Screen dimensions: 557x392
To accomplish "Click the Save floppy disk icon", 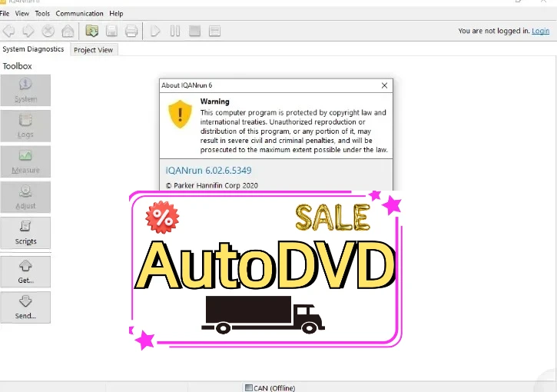I will click(111, 31).
